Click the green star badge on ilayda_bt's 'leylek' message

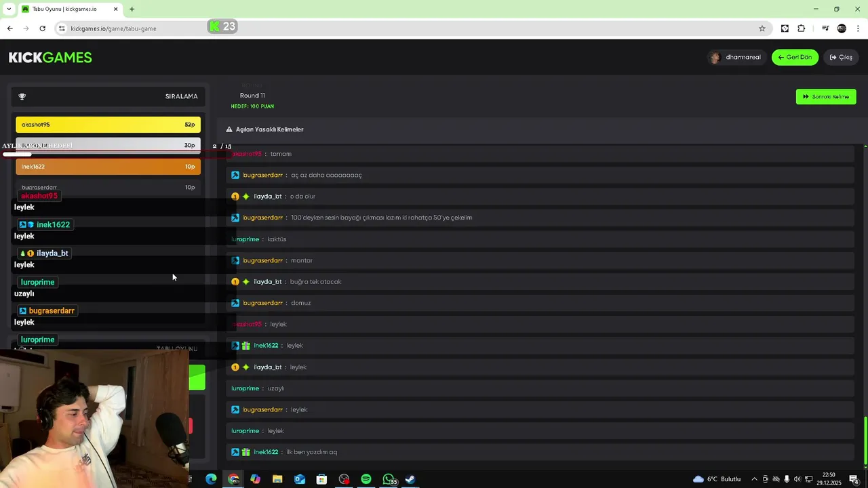[246, 367]
